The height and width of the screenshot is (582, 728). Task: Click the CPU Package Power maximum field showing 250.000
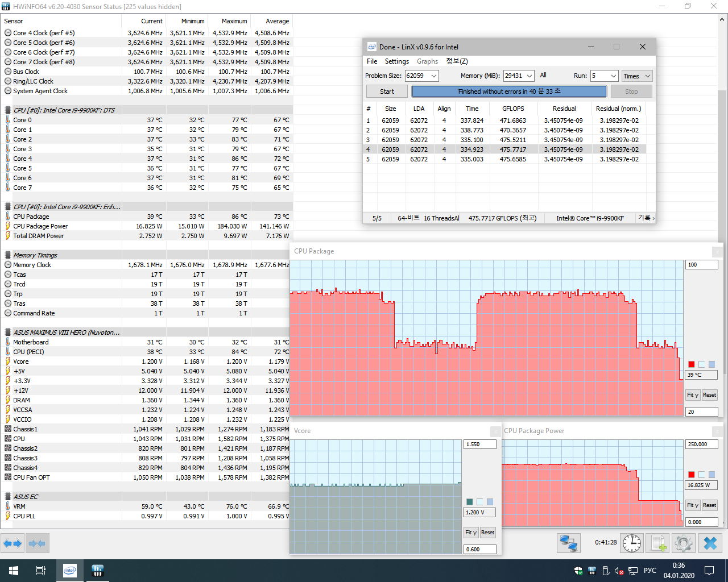(702, 444)
